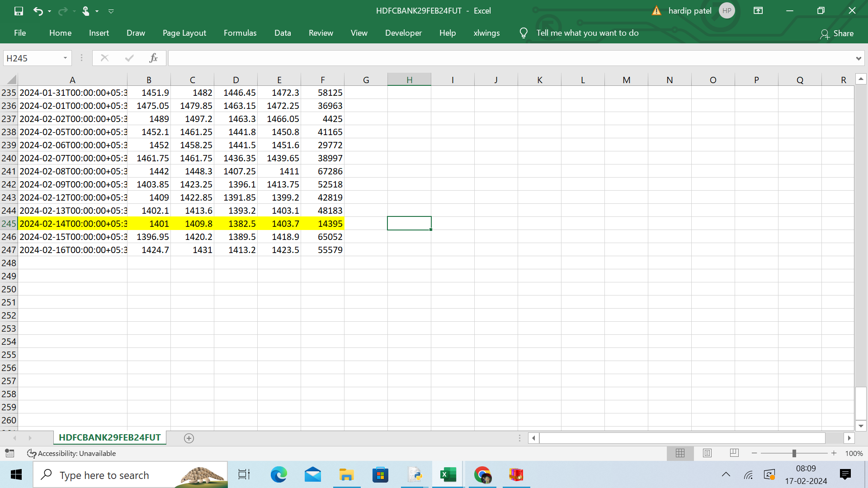
Task: Open Ribbon Display Options
Action: click(x=758, y=11)
